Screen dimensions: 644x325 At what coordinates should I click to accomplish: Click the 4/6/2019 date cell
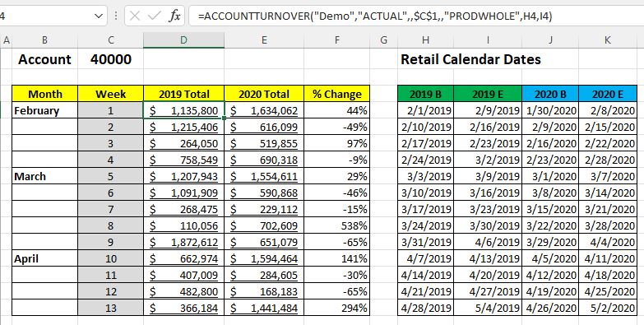pos(488,242)
